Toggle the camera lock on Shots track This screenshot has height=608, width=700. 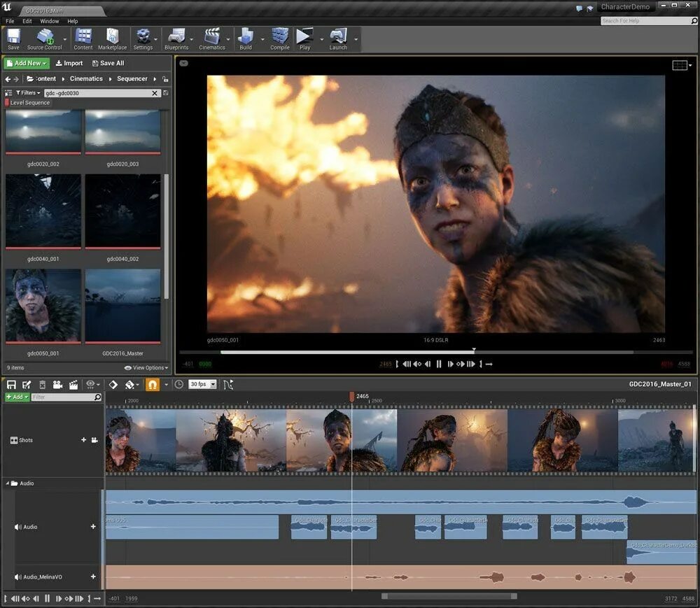coord(94,440)
